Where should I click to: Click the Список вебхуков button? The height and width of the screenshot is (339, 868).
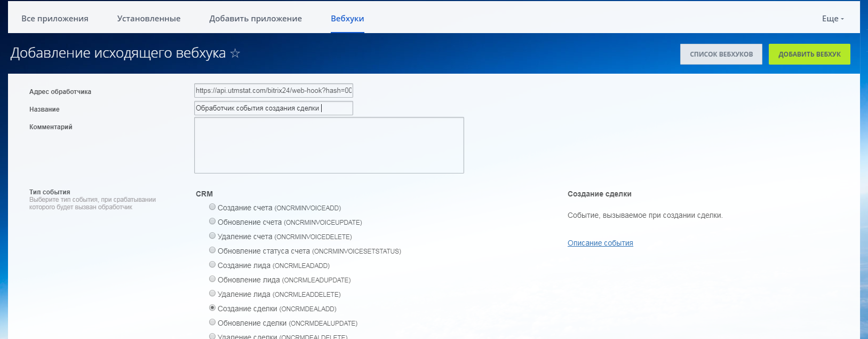pyautogui.click(x=721, y=54)
